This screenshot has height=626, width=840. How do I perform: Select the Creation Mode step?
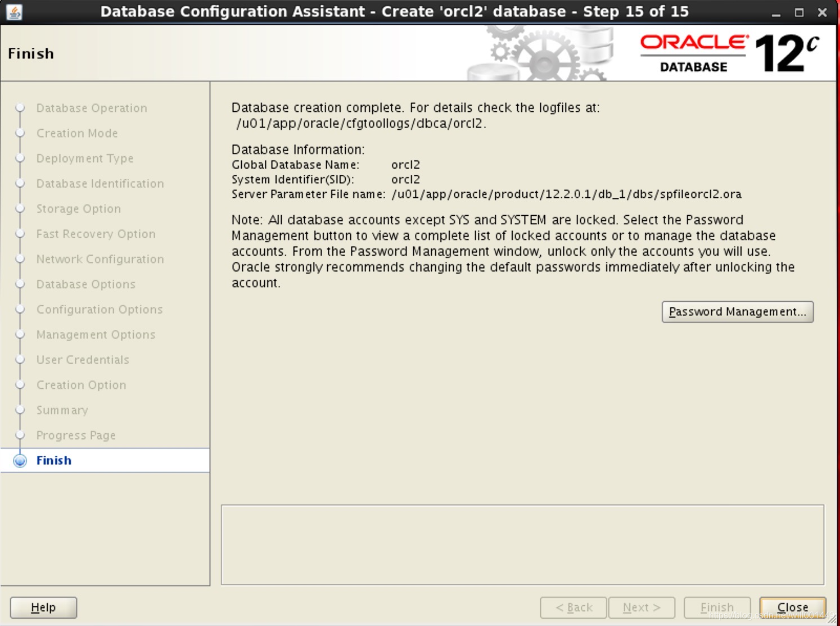tap(77, 133)
